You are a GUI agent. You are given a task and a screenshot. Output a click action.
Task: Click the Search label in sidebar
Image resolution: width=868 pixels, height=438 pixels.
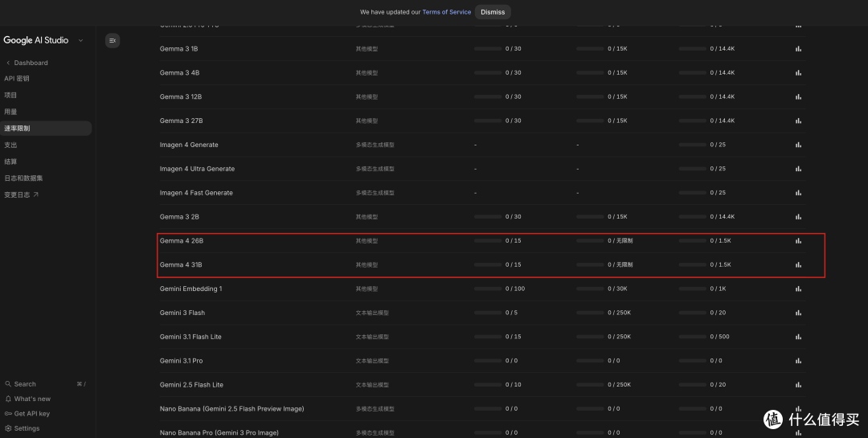[25, 383]
